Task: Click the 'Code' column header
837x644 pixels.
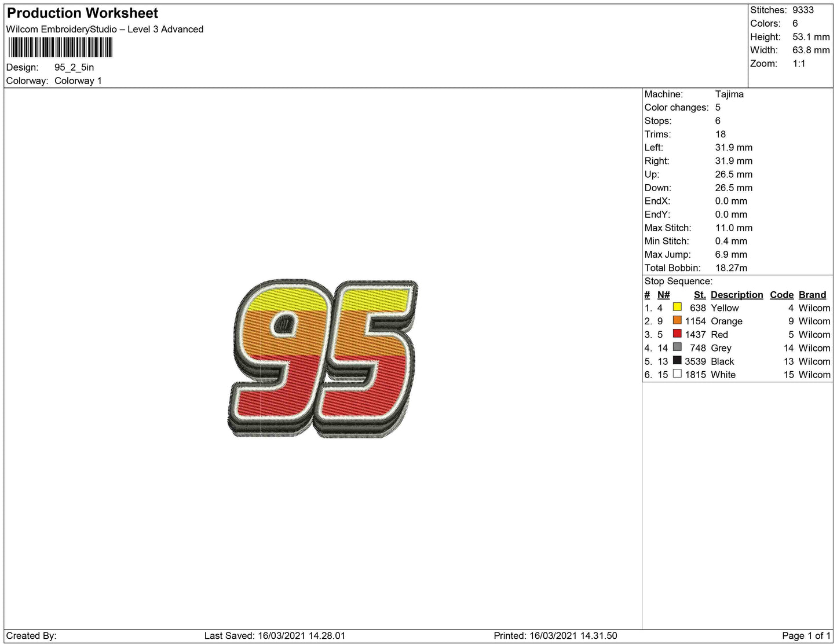Action: 781,295
